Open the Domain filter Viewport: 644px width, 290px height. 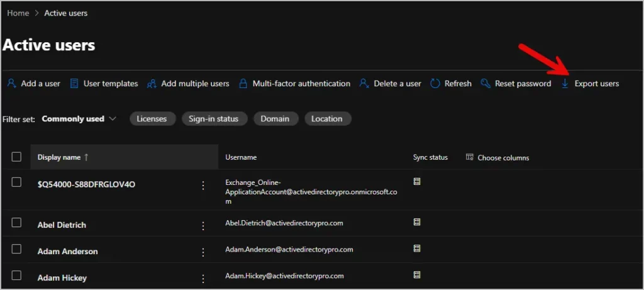275,119
